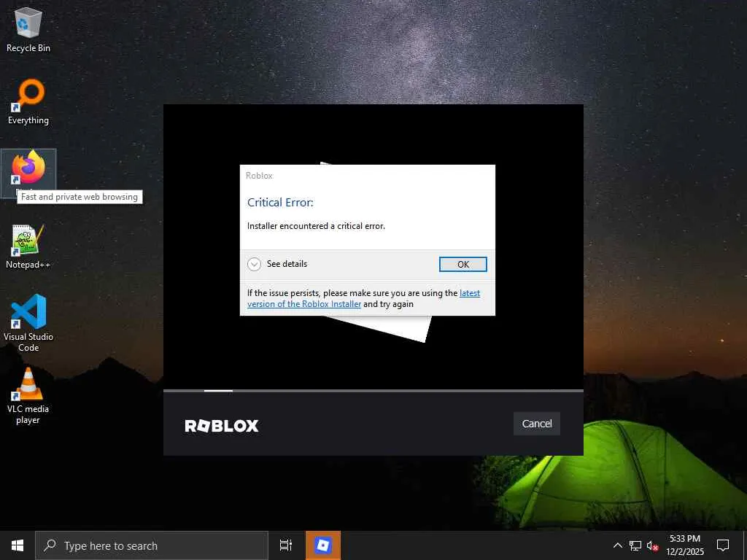The image size is (747, 560).
Task: Open the latest version of Roblox Installer link
Action: tap(363, 298)
